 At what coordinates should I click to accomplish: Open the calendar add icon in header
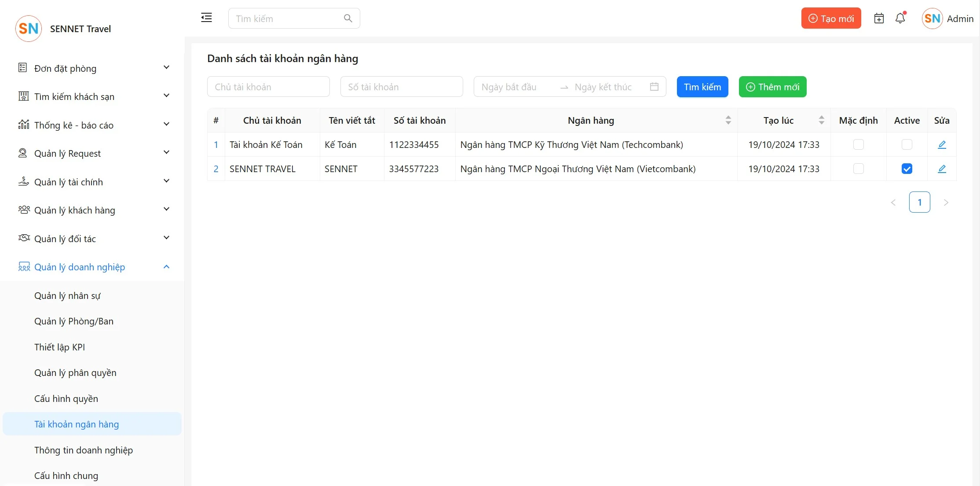point(879,18)
